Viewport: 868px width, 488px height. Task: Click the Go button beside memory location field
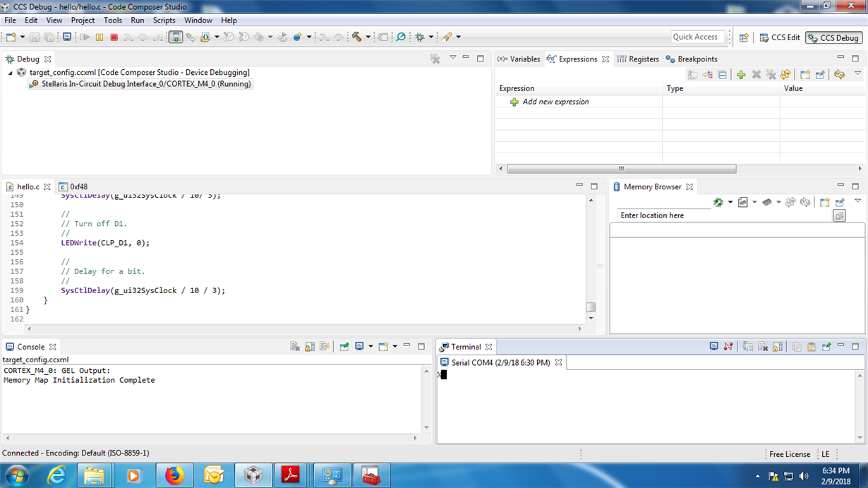click(839, 216)
